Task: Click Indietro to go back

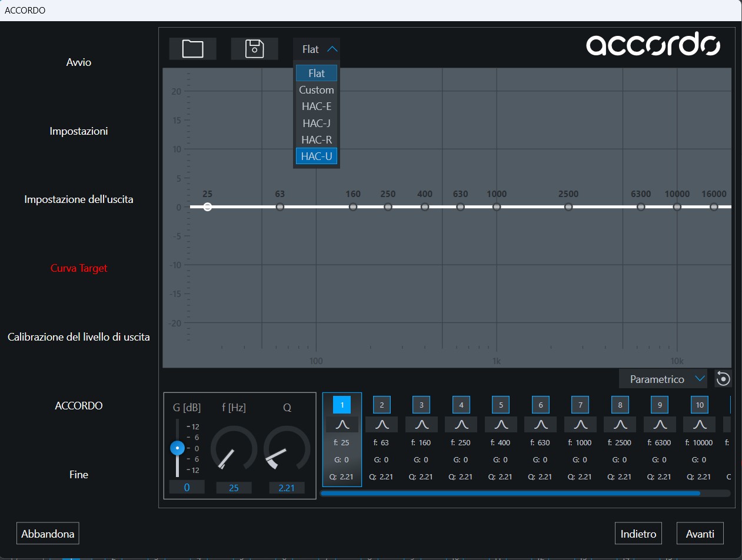Action: point(638,534)
